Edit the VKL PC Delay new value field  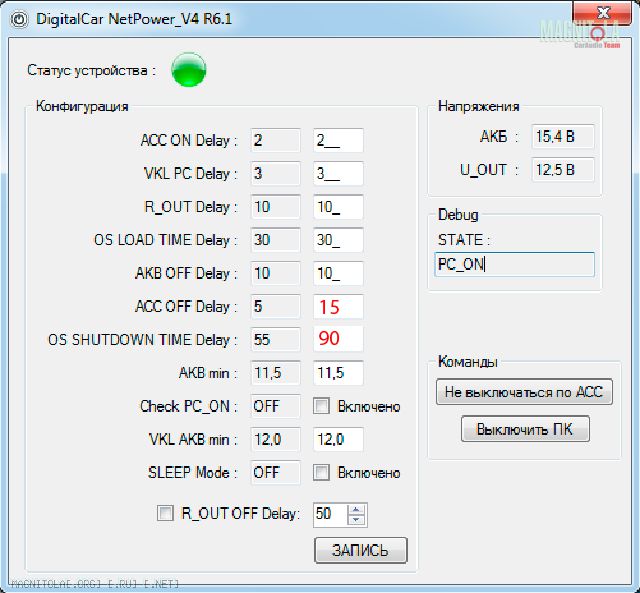[338, 173]
